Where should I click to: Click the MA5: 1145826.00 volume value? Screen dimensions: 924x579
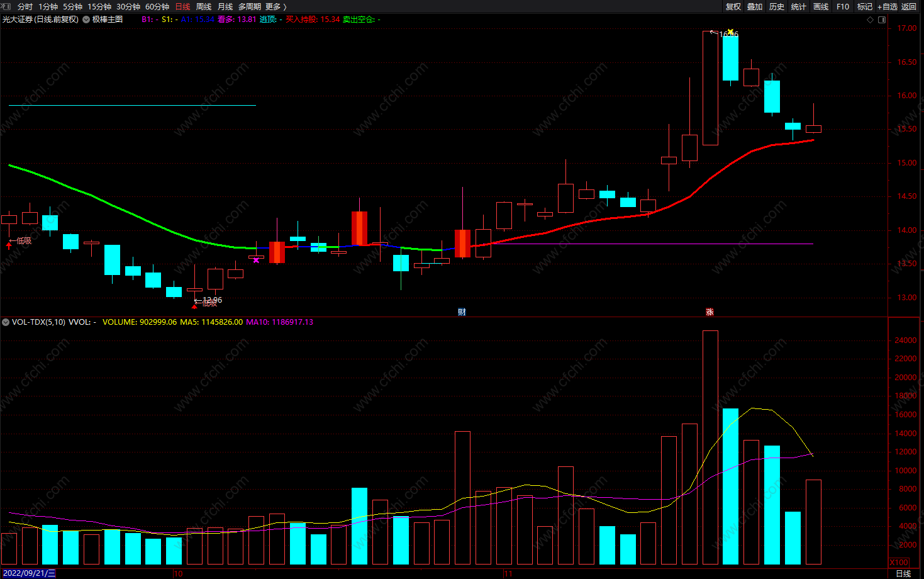tap(211, 322)
